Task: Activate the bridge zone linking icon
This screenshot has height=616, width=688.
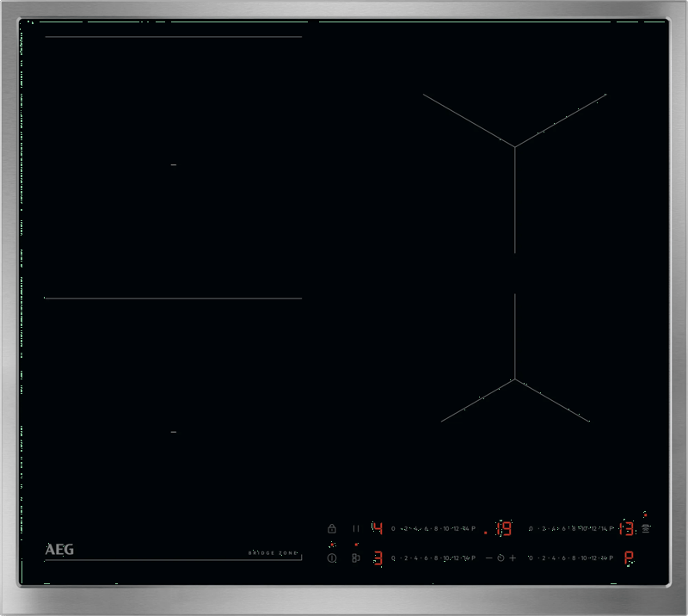Action: click(x=356, y=558)
